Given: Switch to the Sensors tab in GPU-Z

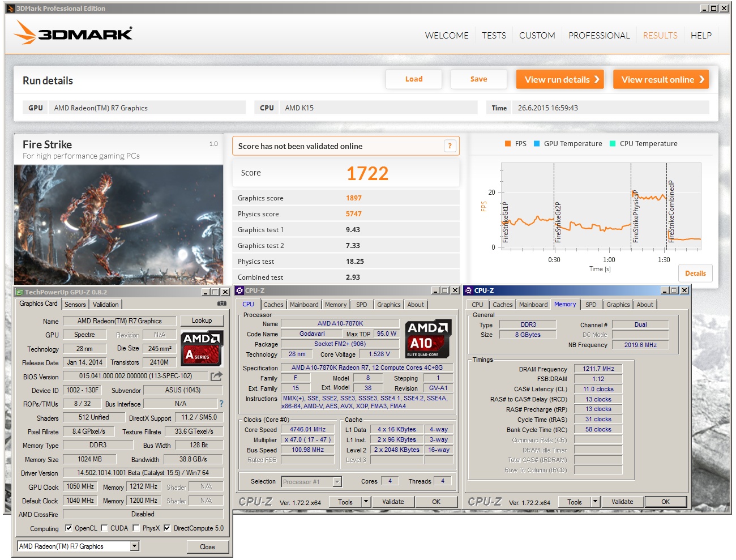Looking at the screenshot, I should coord(75,305).
